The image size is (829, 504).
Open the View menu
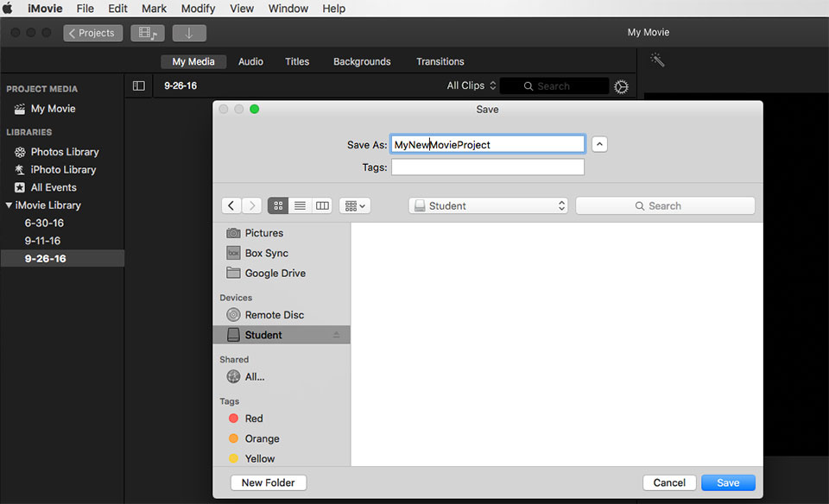point(242,9)
